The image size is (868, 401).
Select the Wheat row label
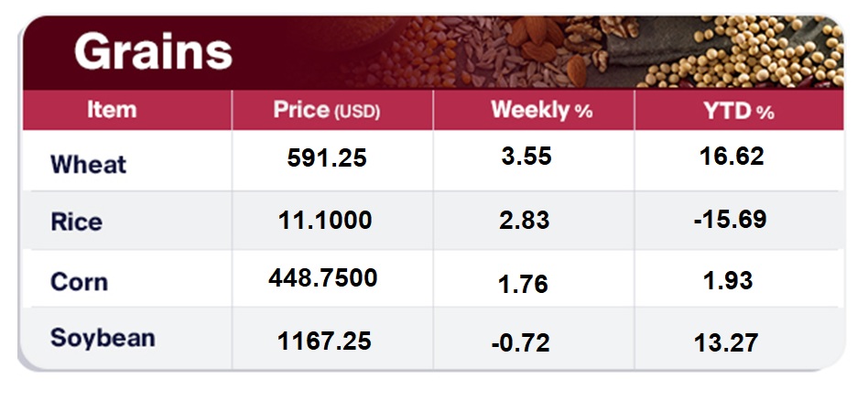pyautogui.click(x=88, y=165)
